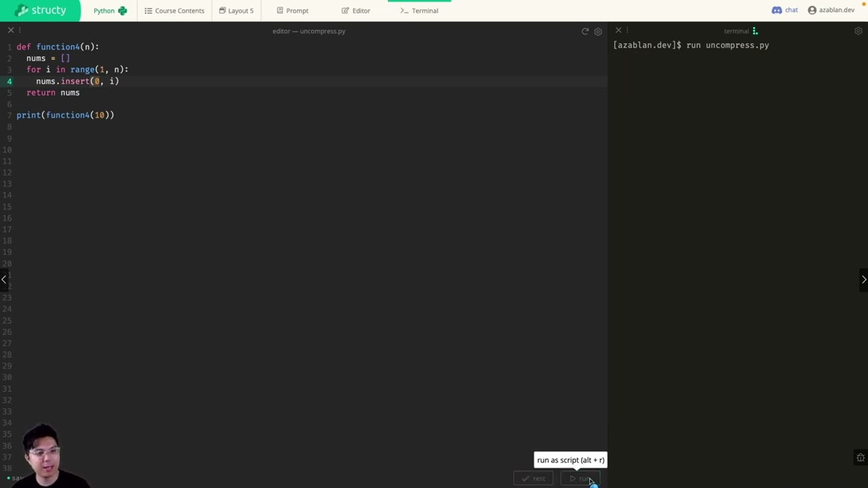Click the Discord icon beside chat
Image resolution: width=868 pixels, height=488 pixels.
pos(776,10)
